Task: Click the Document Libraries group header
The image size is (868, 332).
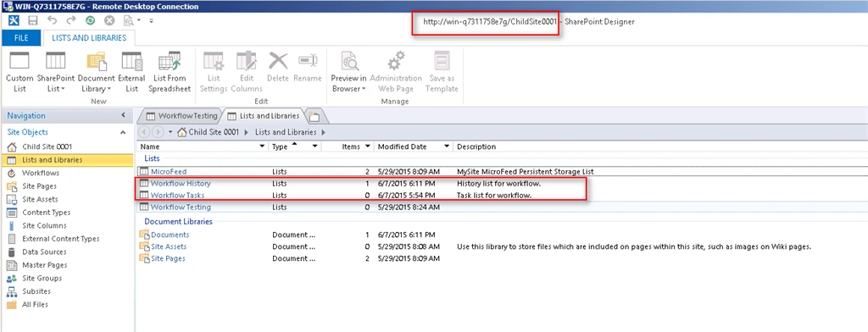Action: click(x=178, y=221)
